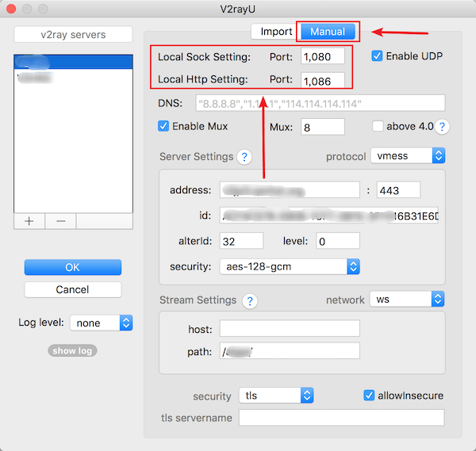The width and height of the screenshot is (476, 451).
Task: Click the v2ray servers header button
Action: [x=73, y=35]
